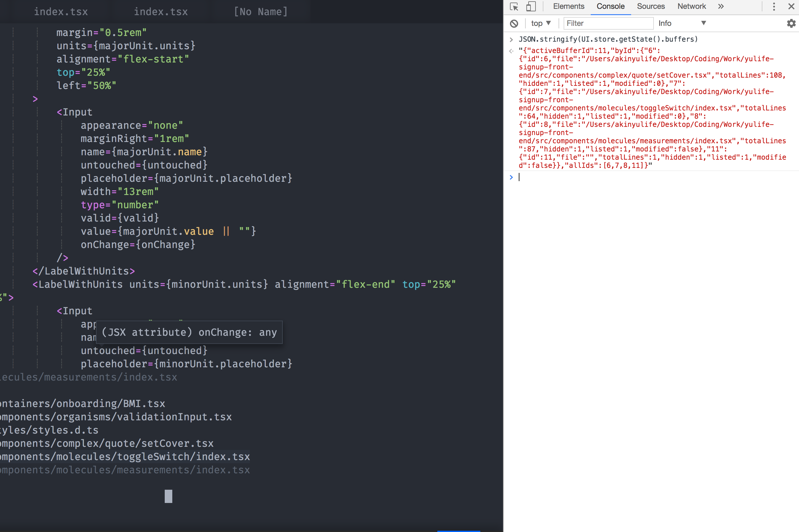Select the Console tab
Image resolution: width=799 pixels, height=532 pixels.
pyautogui.click(x=610, y=6)
